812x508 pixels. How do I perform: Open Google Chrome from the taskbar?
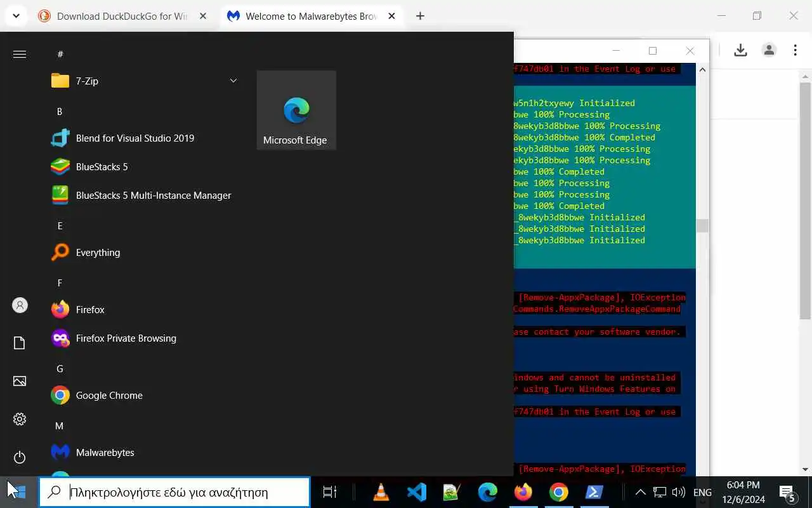click(559, 492)
